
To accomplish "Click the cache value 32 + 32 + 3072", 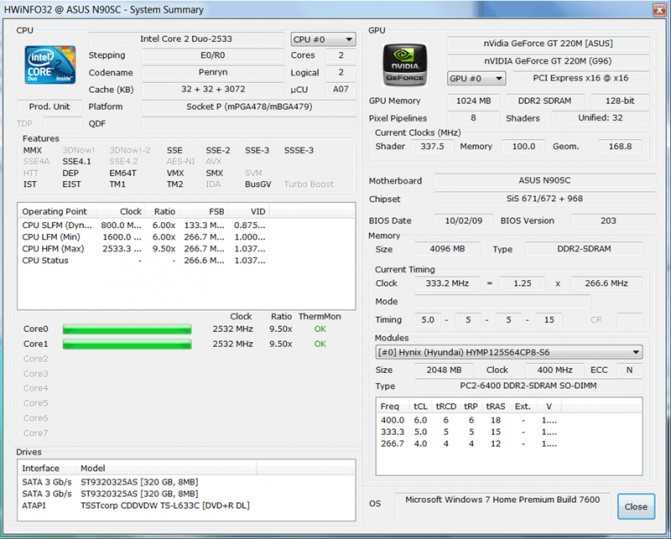I will pos(213,89).
